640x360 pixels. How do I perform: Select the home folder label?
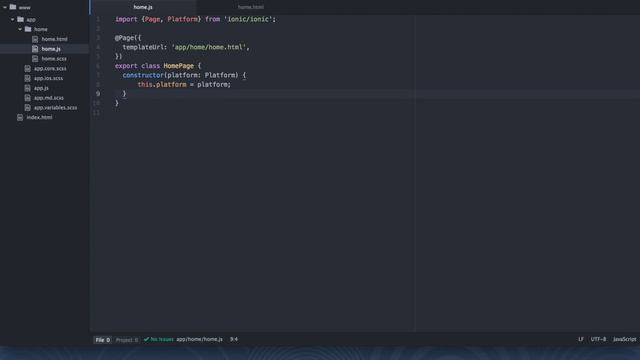[40, 29]
